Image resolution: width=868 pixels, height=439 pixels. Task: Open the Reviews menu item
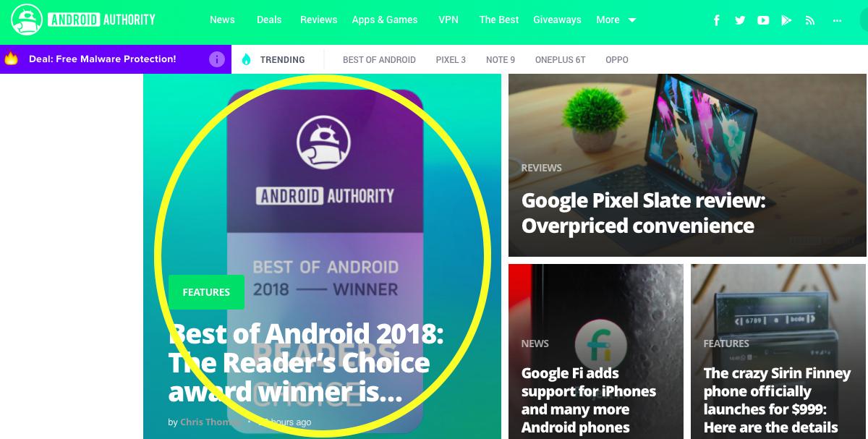pos(319,20)
